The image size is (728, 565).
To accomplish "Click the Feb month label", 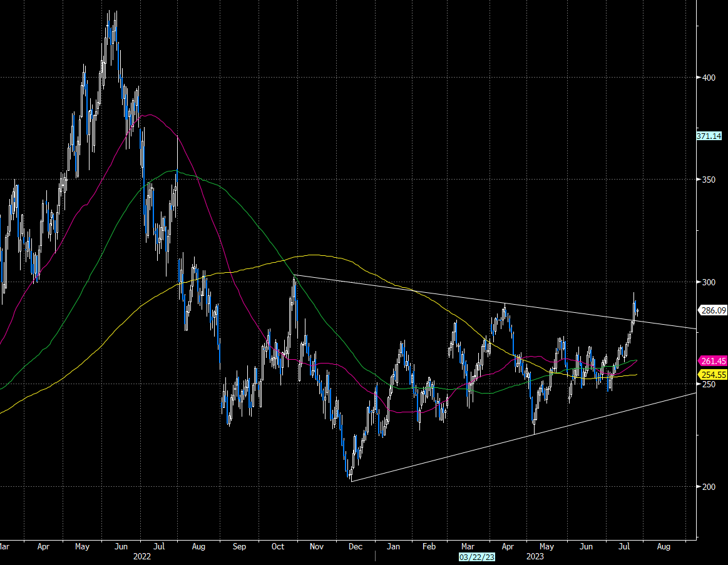I will [x=429, y=546].
